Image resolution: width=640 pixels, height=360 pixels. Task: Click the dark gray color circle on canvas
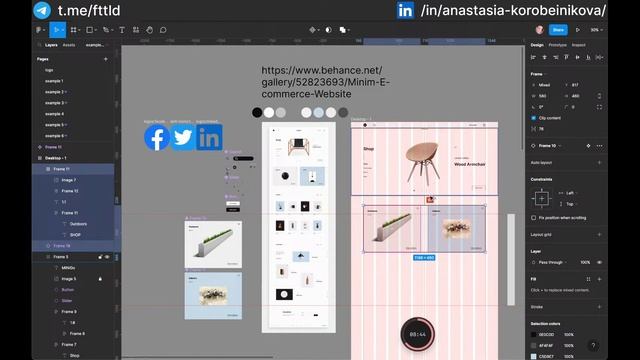coord(343,112)
